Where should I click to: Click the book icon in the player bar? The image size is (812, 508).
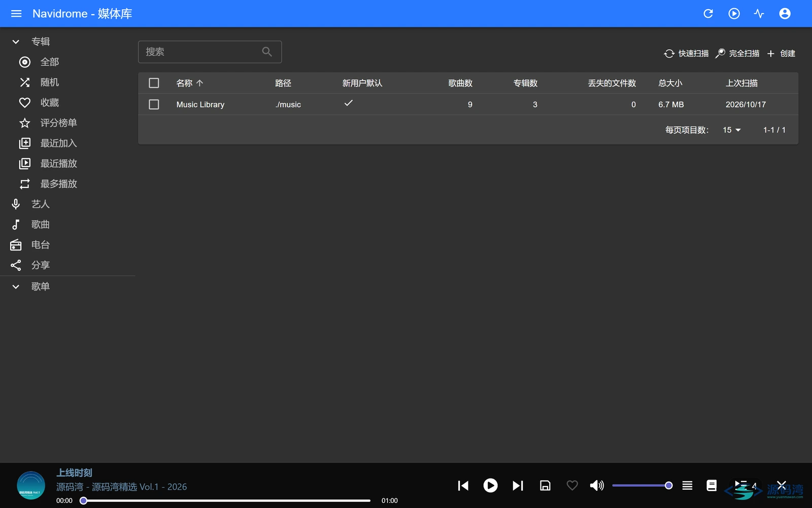[712, 486]
